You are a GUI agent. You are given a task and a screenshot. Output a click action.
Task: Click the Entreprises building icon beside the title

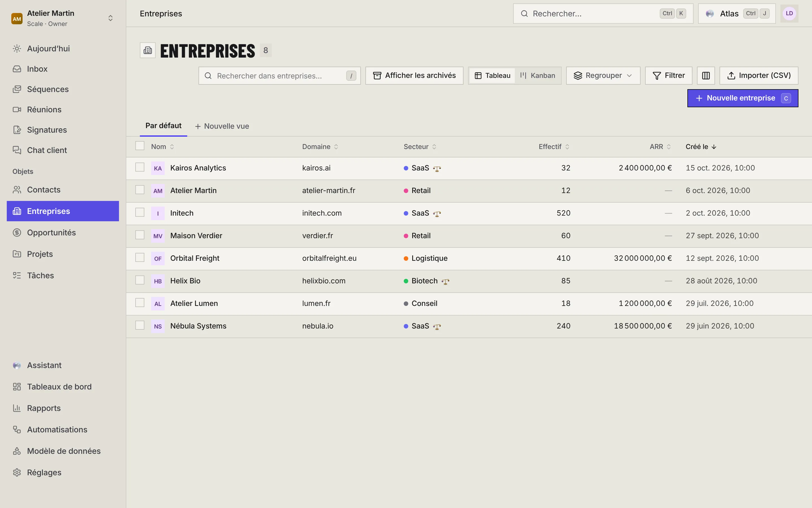pos(148,51)
